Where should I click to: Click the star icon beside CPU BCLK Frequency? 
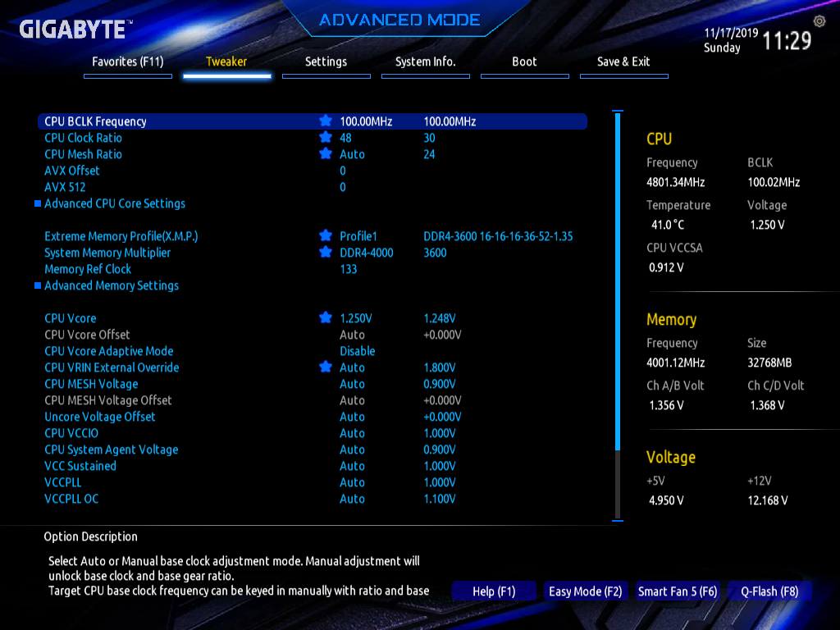tap(325, 121)
